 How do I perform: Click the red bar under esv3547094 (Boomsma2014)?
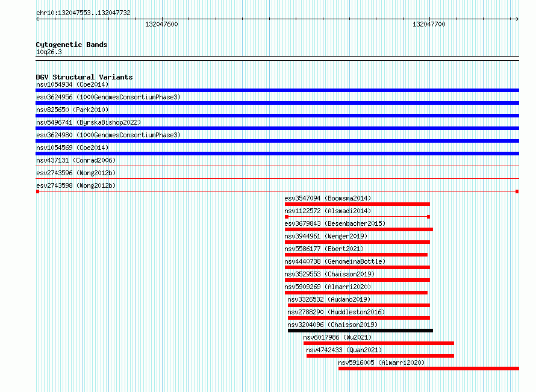(x=357, y=204)
